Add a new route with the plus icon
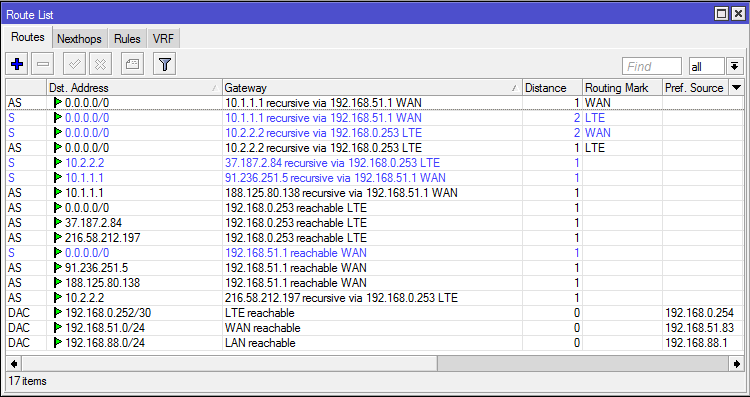 click(17, 64)
